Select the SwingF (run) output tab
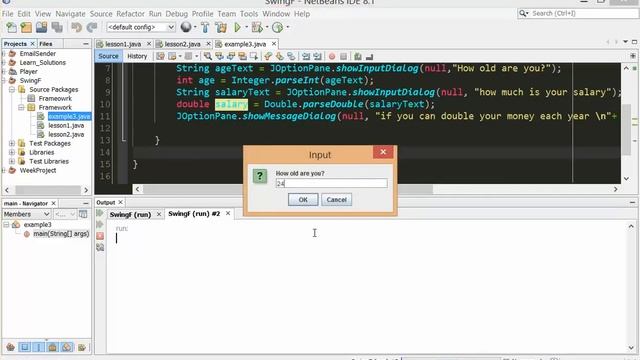Image resolution: width=640 pixels, height=360 pixels. pyautogui.click(x=130, y=214)
